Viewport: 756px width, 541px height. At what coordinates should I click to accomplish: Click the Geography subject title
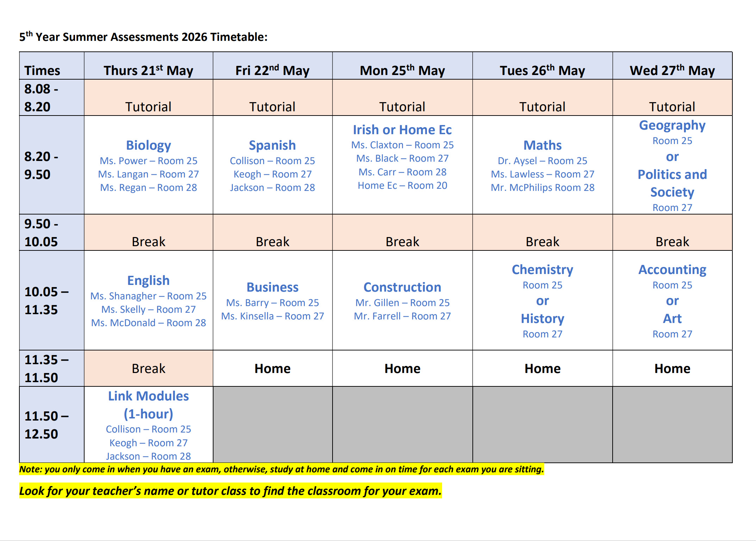coord(672,125)
